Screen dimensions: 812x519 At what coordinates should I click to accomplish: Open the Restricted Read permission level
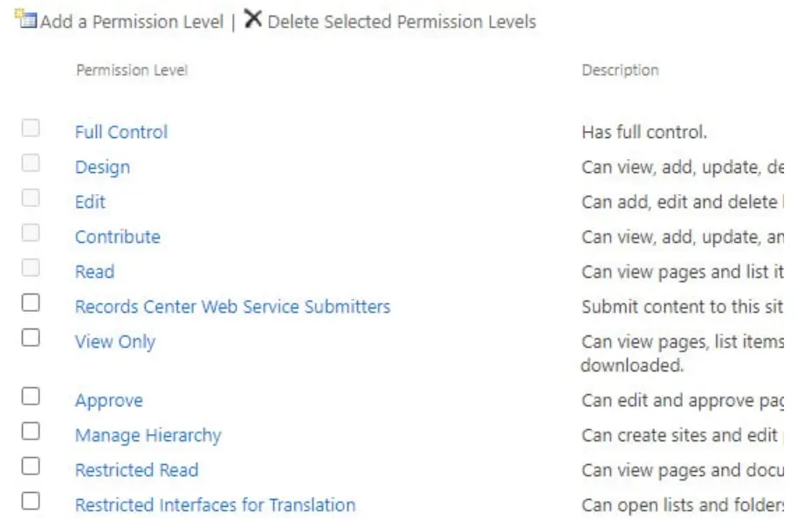136,470
